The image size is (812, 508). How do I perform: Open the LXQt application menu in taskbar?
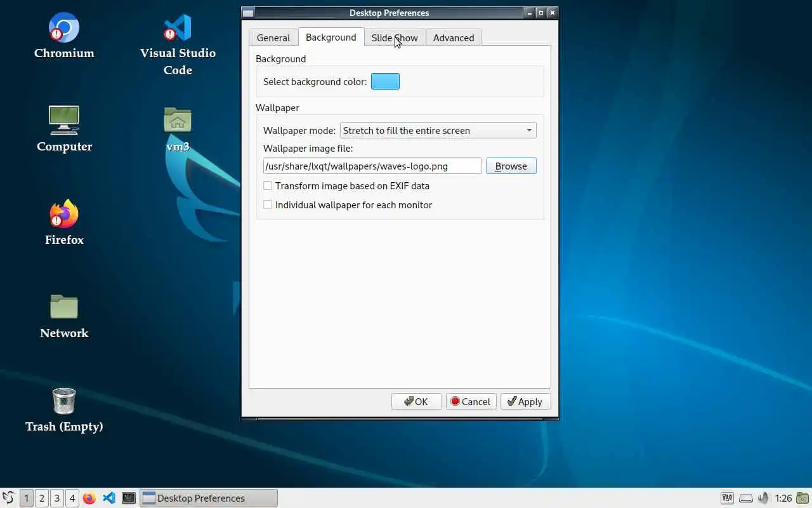click(8, 498)
